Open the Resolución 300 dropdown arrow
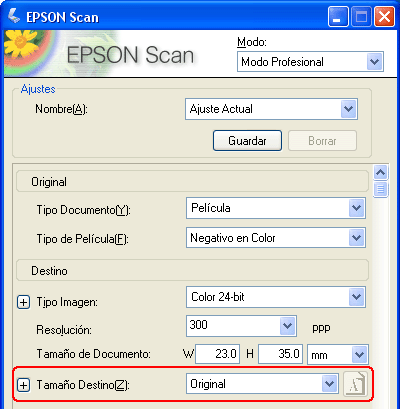 (x=287, y=326)
